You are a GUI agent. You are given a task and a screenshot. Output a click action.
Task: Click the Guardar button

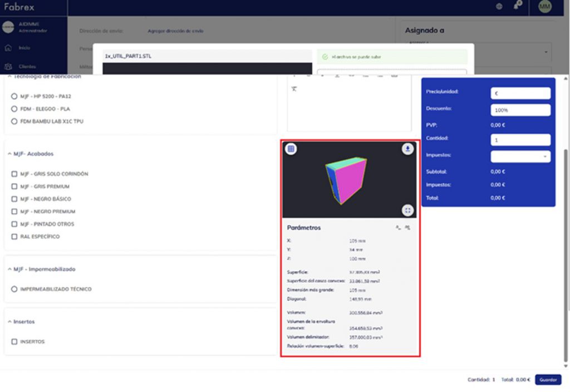click(x=548, y=380)
